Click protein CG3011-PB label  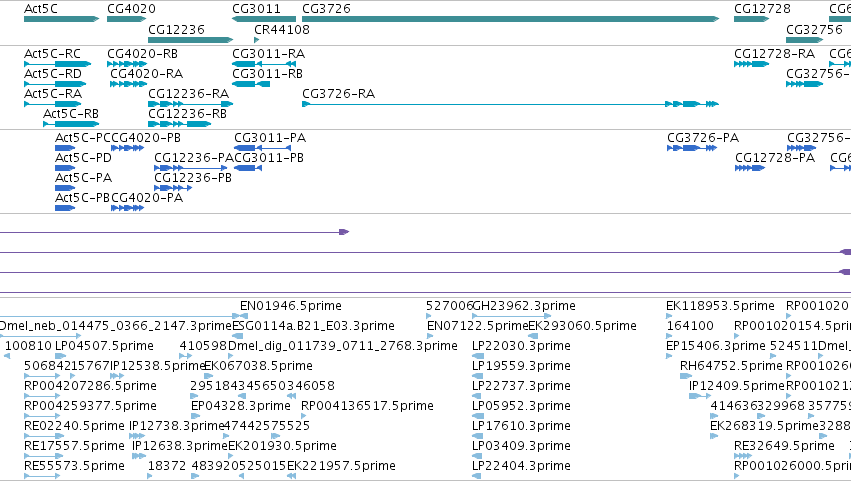click(x=269, y=158)
